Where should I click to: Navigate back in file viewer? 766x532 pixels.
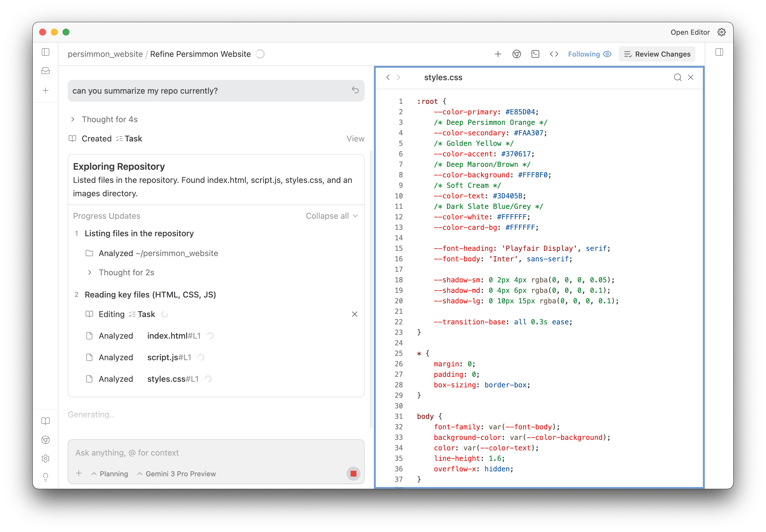pyautogui.click(x=388, y=77)
